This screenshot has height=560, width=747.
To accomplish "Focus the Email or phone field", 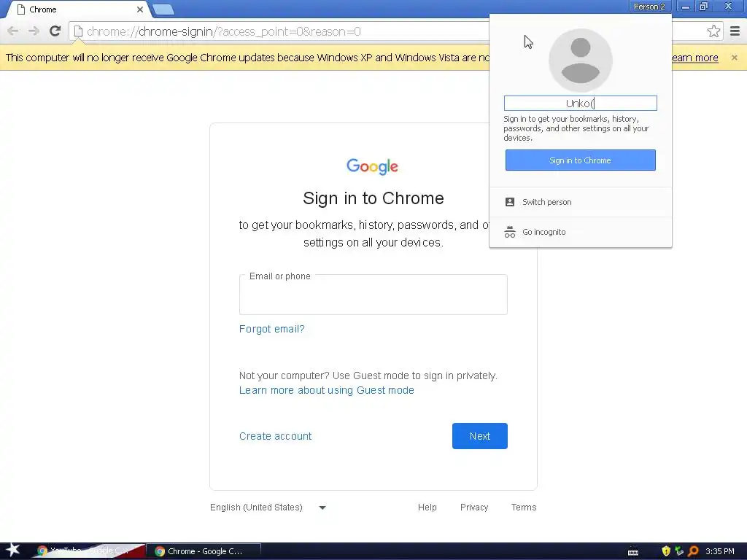I will [373, 295].
